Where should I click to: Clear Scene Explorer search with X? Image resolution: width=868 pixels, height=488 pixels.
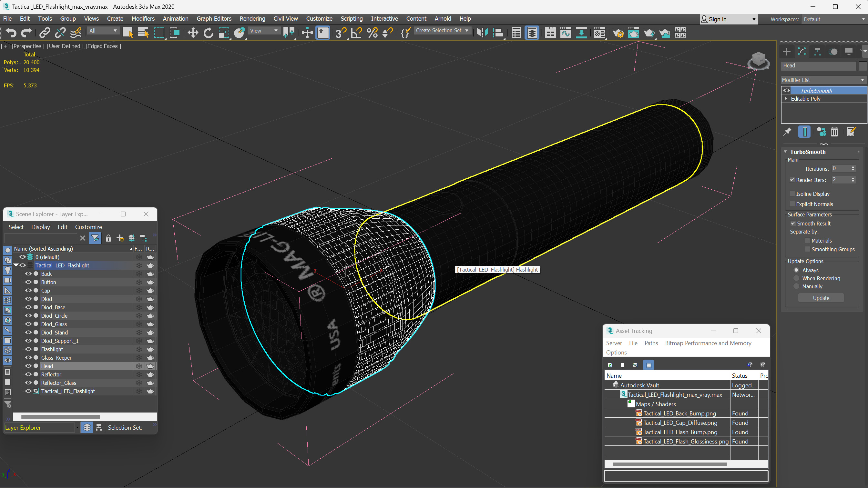tap(83, 238)
